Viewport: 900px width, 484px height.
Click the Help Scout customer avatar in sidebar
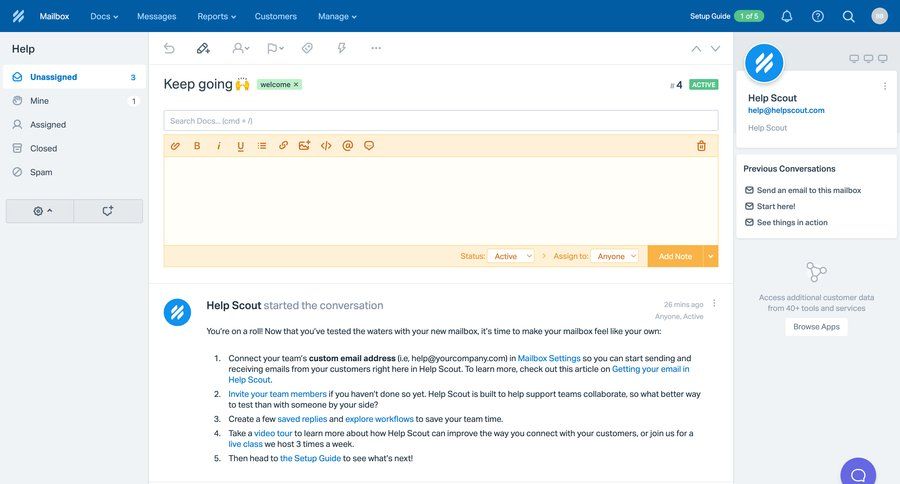(x=764, y=63)
